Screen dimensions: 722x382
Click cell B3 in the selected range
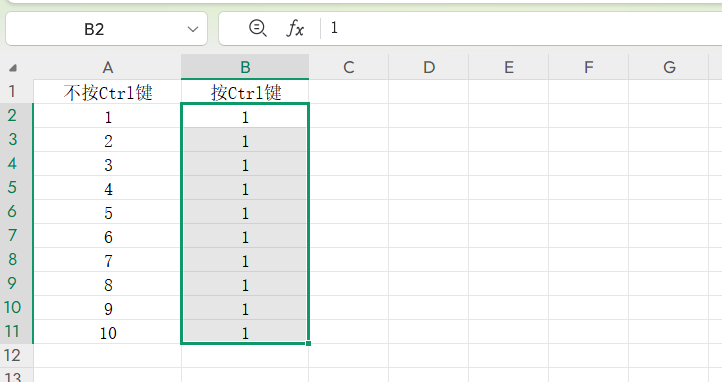[245, 139]
